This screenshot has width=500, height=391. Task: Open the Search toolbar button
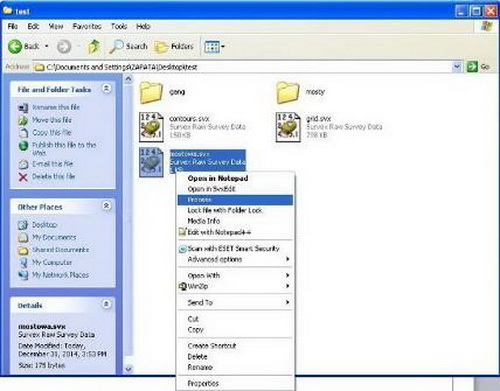click(128, 46)
